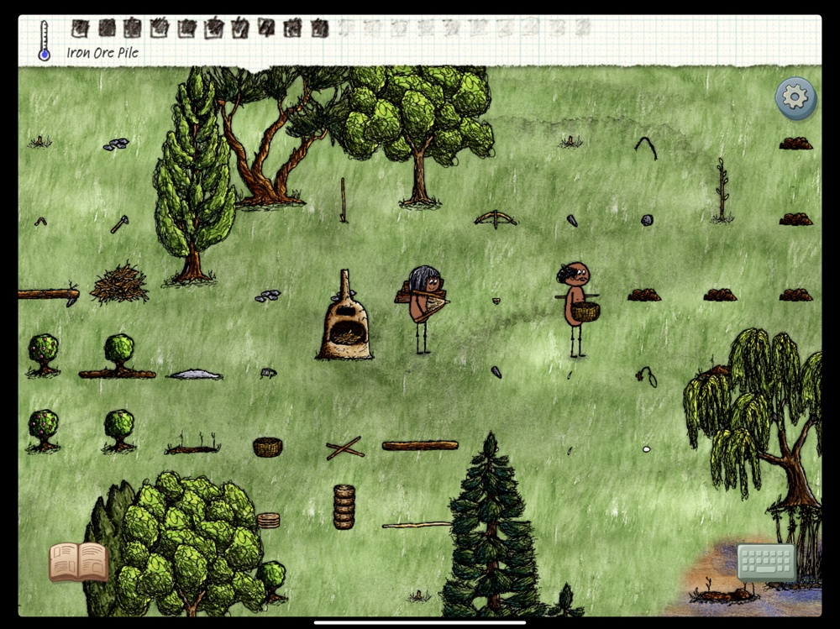Viewport: 840px width, 629px height.
Task: Tap the temperature thermometer icon
Action: [x=45, y=40]
